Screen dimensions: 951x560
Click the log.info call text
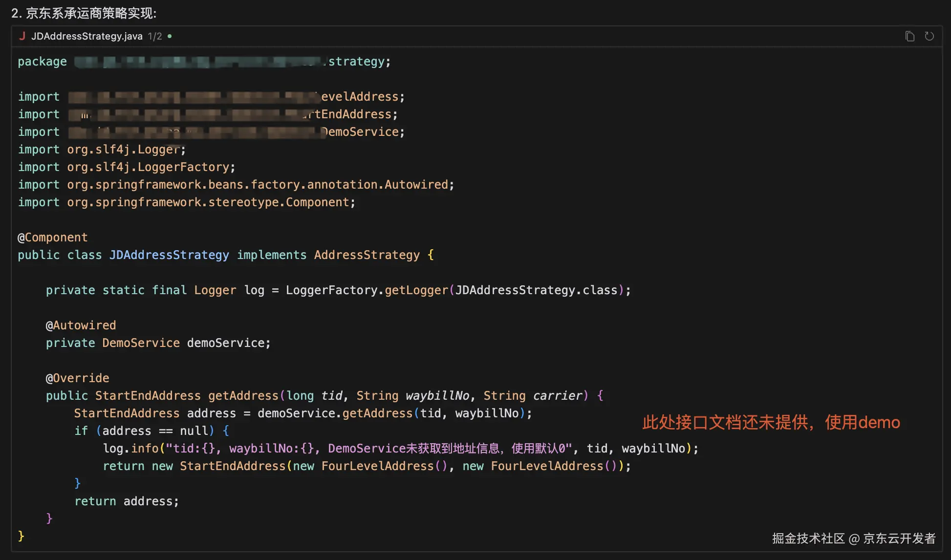tap(130, 449)
